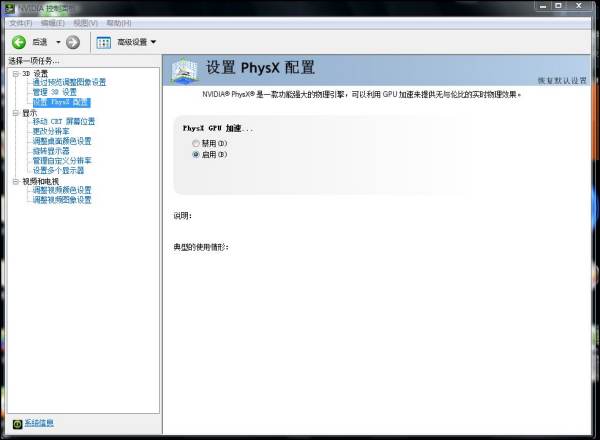Open the 高级设置 dropdown arrow

tap(153, 42)
